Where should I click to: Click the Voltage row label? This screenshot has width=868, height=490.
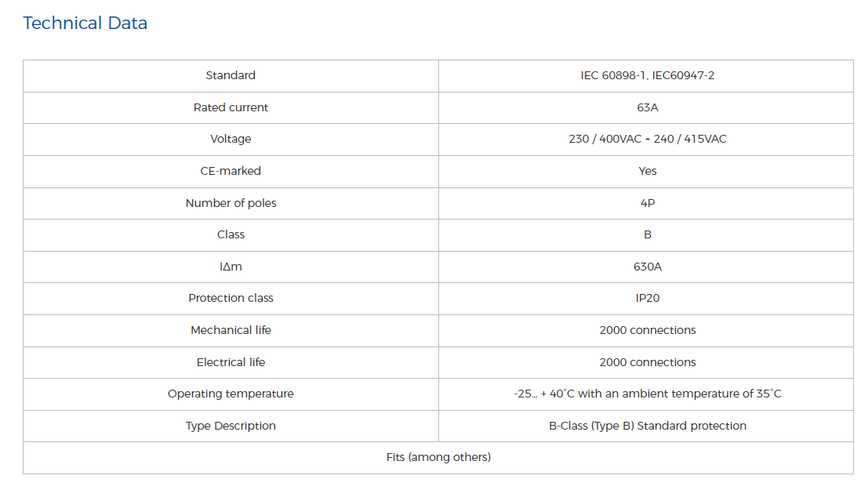pyautogui.click(x=231, y=140)
